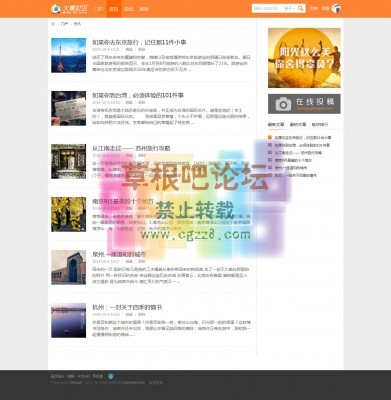Open the search type dropdown beside search box
Image resolution: width=391 pixels, height=400 pixels.
(290, 9)
